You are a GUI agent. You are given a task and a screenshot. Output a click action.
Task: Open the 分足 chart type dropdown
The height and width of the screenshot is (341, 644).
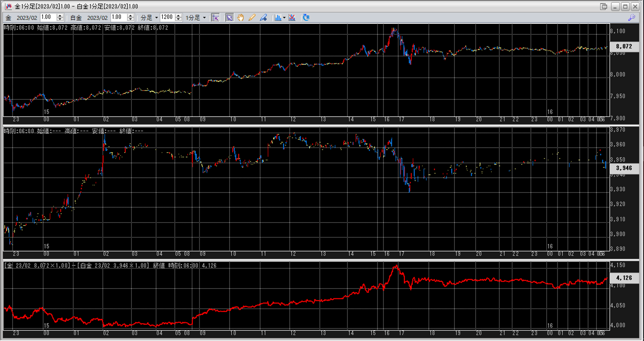pyautogui.click(x=156, y=18)
